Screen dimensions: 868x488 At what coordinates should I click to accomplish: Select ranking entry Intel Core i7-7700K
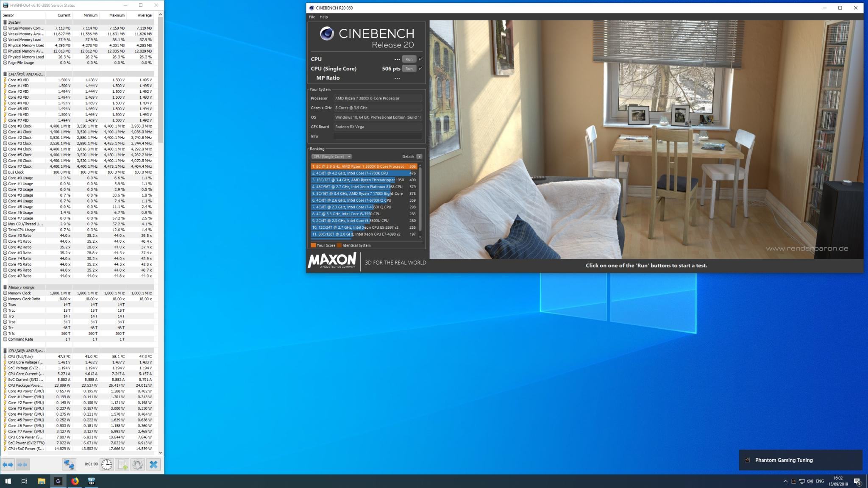click(x=364, y=173)
